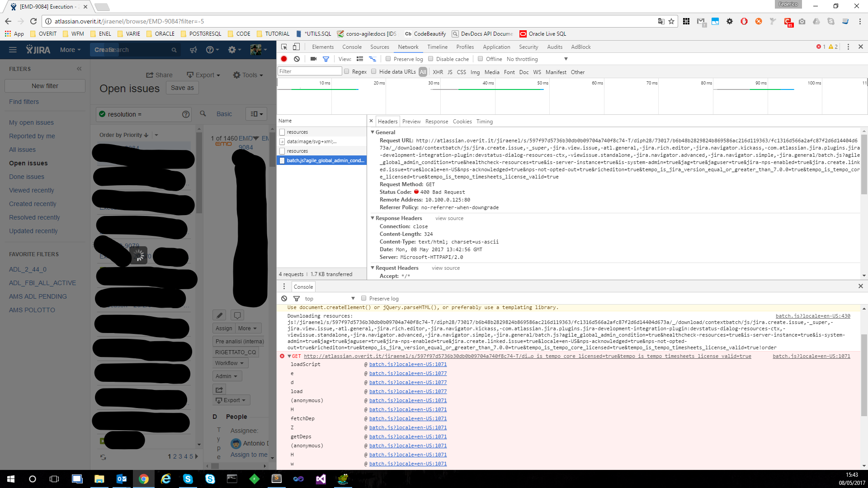The height and width of the screenshot is (488, 868).
Task: Open the My open issues filter
Action: coord(31,122)
